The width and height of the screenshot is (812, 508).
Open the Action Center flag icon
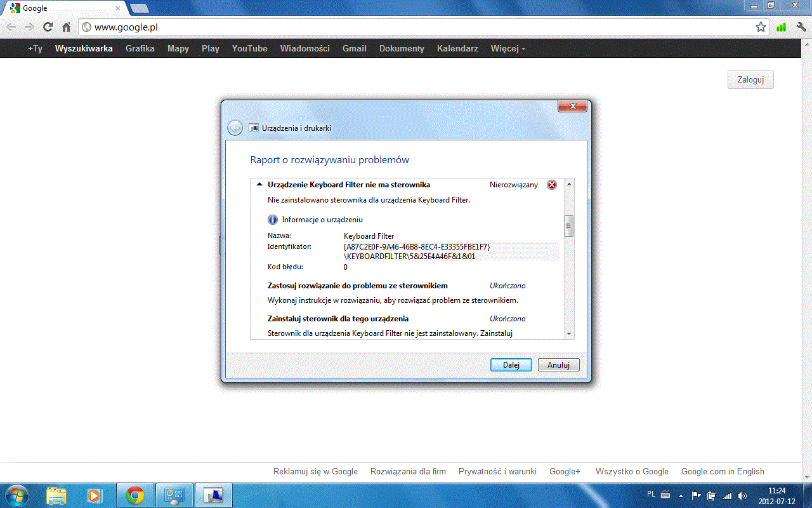697,495
